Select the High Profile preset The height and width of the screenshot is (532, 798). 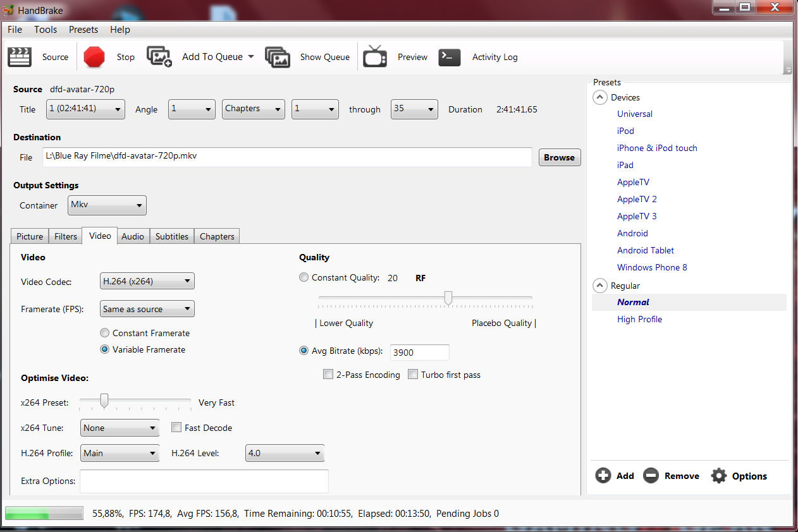click(639, 319)
